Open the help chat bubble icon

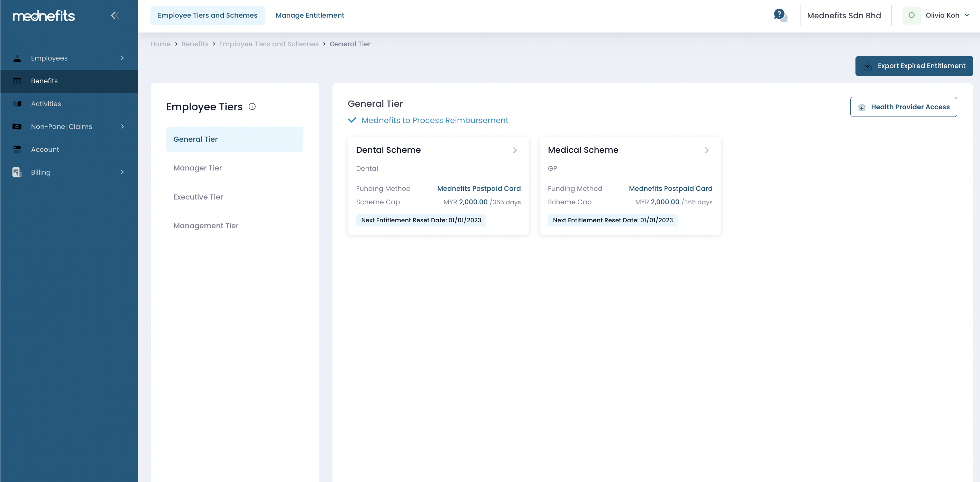(779, 15)
